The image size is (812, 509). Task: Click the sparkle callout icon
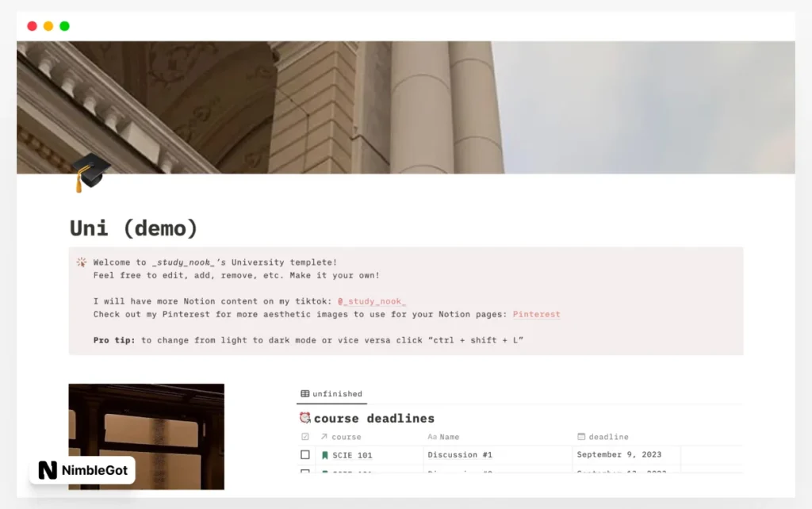pyautogui.click(x=82, y=262)
